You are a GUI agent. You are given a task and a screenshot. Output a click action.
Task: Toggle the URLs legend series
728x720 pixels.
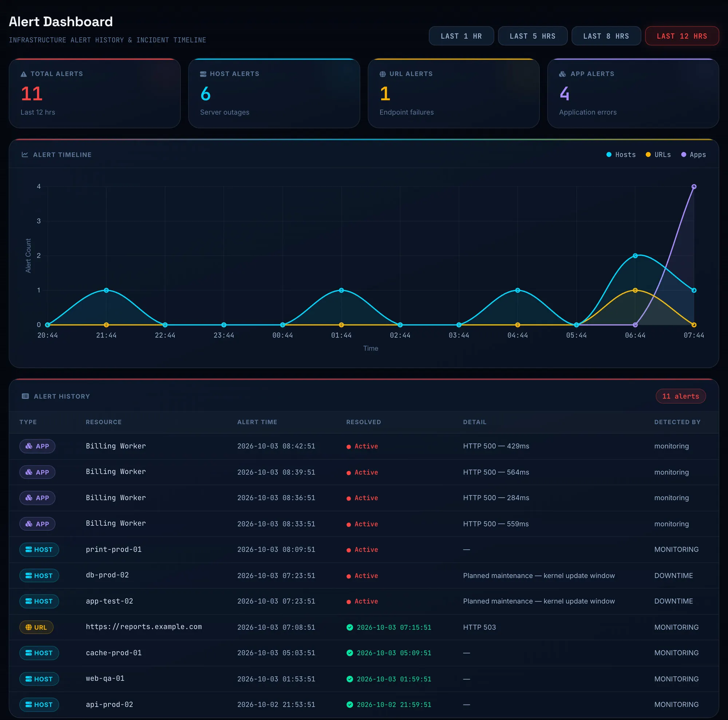tap(658, 155)
